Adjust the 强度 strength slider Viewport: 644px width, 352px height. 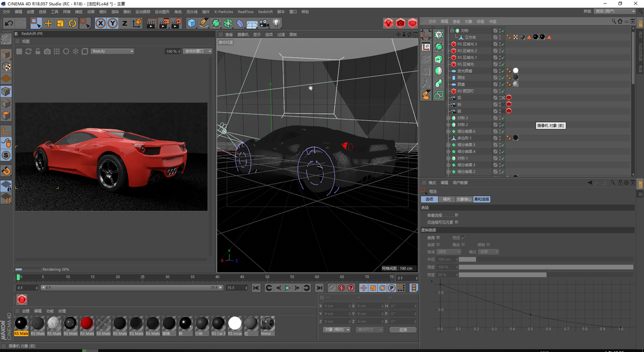[546, 267]
